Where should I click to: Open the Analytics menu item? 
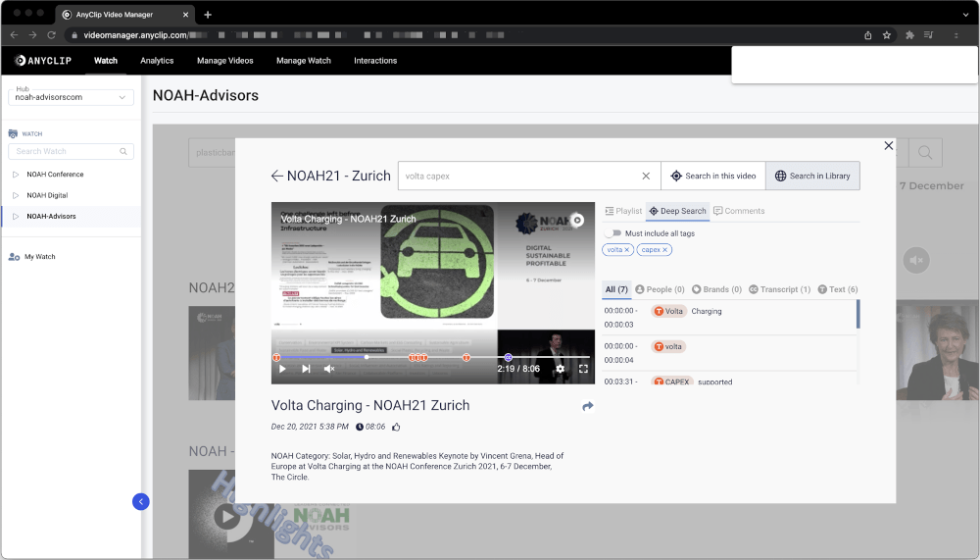157,61
